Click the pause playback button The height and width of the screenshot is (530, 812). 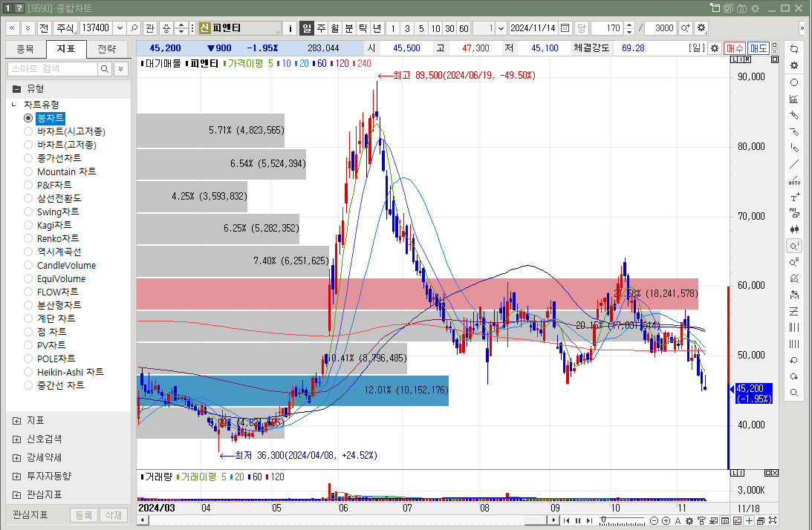578,520
